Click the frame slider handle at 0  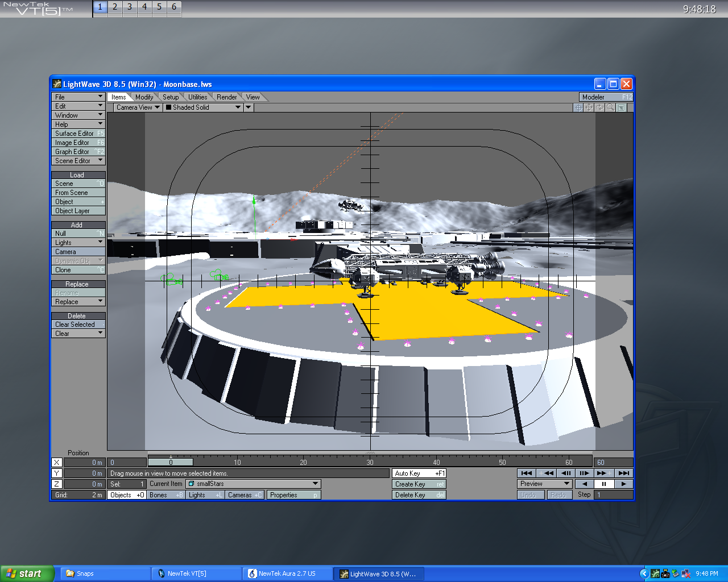(171, 462)
